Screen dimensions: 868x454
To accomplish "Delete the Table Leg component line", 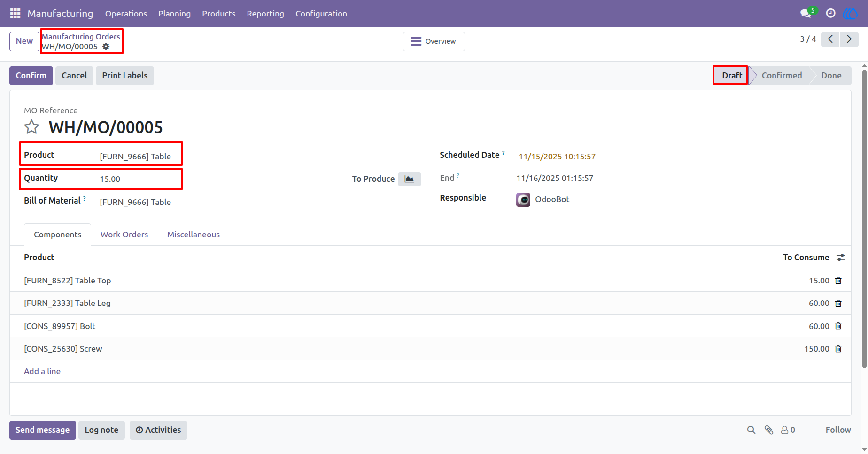I will pyautogui.click(x=838, y=304).
